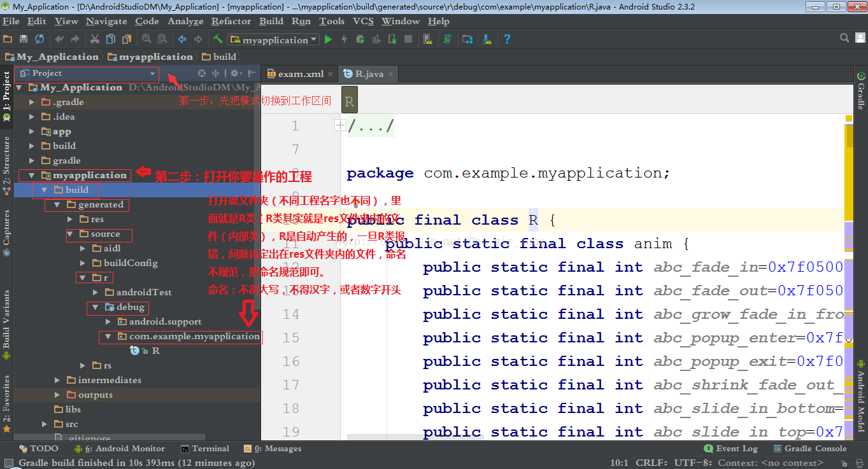Viewport: 868px width, 469px height.
Task: Hide the Project panel with the hide icon
Action: [x=252, y=73]
